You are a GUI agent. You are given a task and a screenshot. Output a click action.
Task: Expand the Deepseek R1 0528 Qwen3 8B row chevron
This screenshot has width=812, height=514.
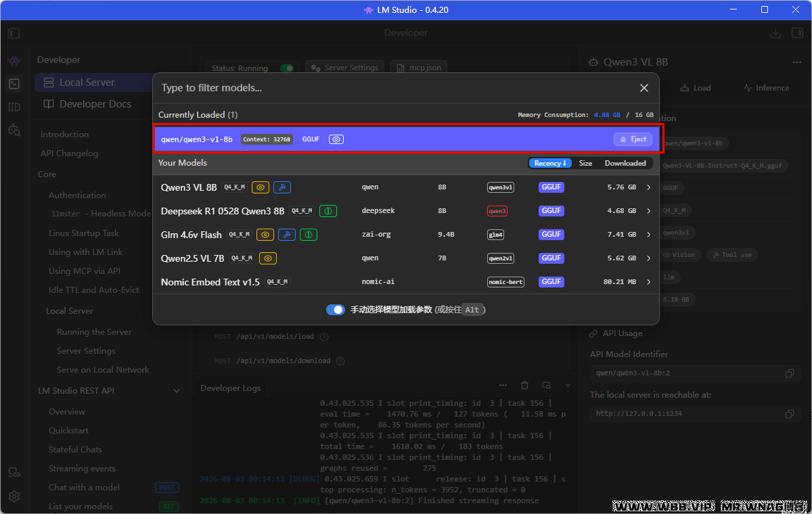648,211
